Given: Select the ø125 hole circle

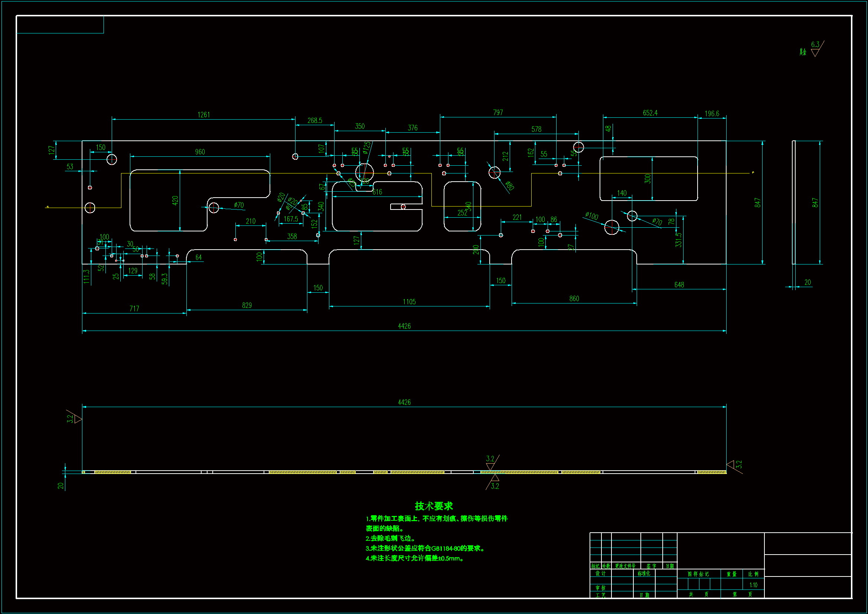Looking at the screenshot, I should click(x=365, y=172).
